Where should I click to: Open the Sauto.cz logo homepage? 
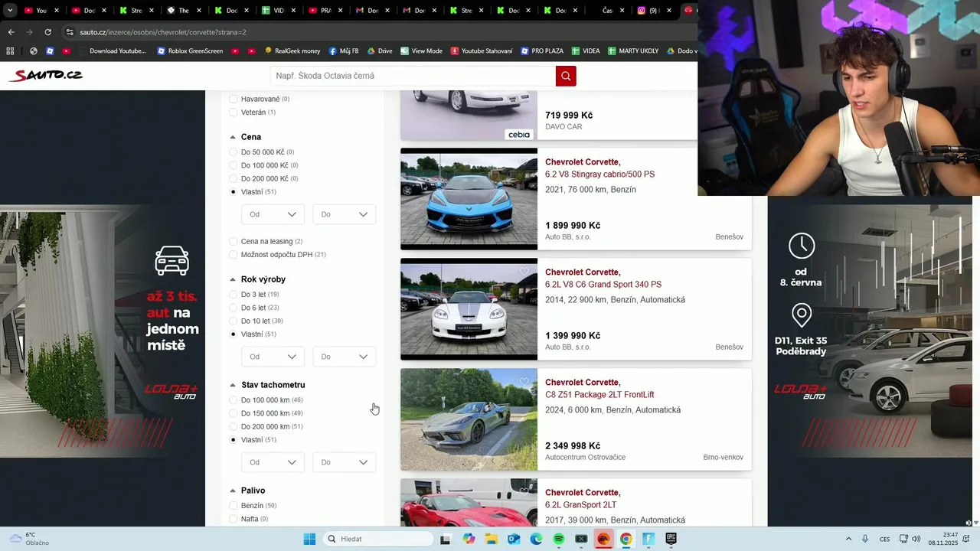[45, 75]
